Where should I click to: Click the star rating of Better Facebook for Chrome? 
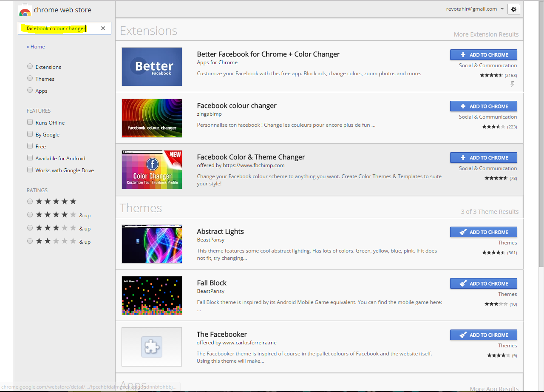(x=492, y=75)
